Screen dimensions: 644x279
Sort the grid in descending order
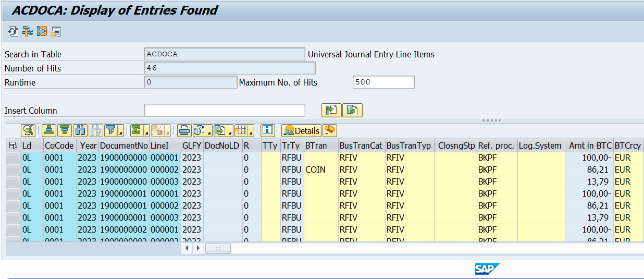[x=65, y=130]
